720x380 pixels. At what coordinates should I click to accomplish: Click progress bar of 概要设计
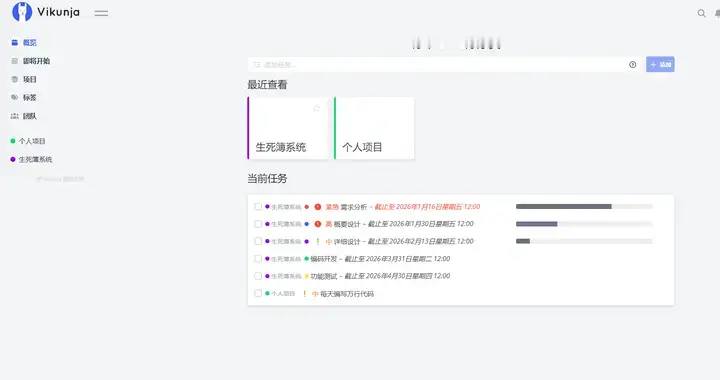[584, 224]
